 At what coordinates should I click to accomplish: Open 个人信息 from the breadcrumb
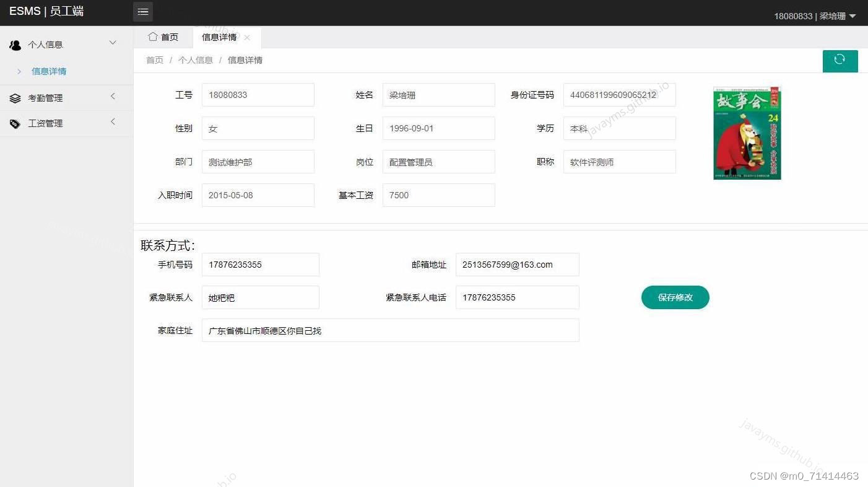(x=196, y=60)
